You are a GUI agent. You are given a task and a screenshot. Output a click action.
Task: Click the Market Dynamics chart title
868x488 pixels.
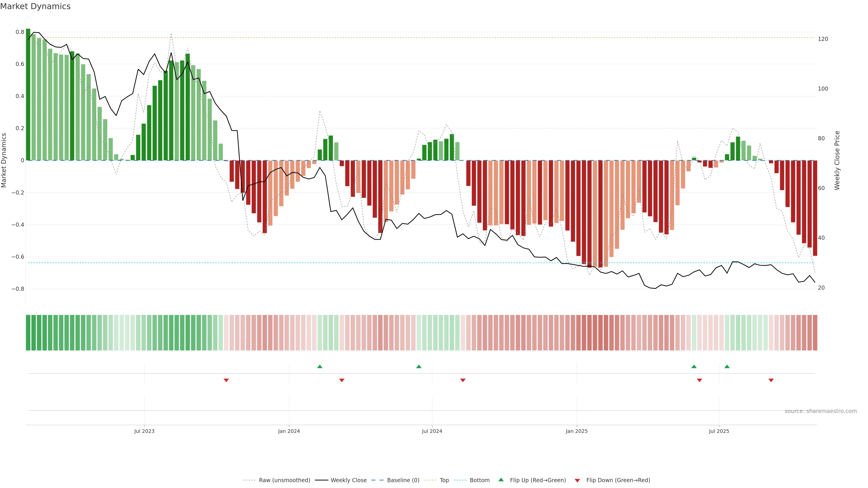(x=35, y=6)
